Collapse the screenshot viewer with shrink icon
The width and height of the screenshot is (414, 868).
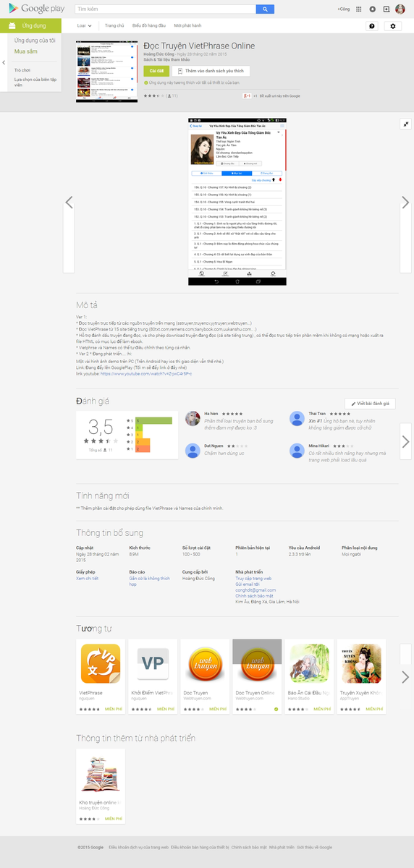pos(406,124)
